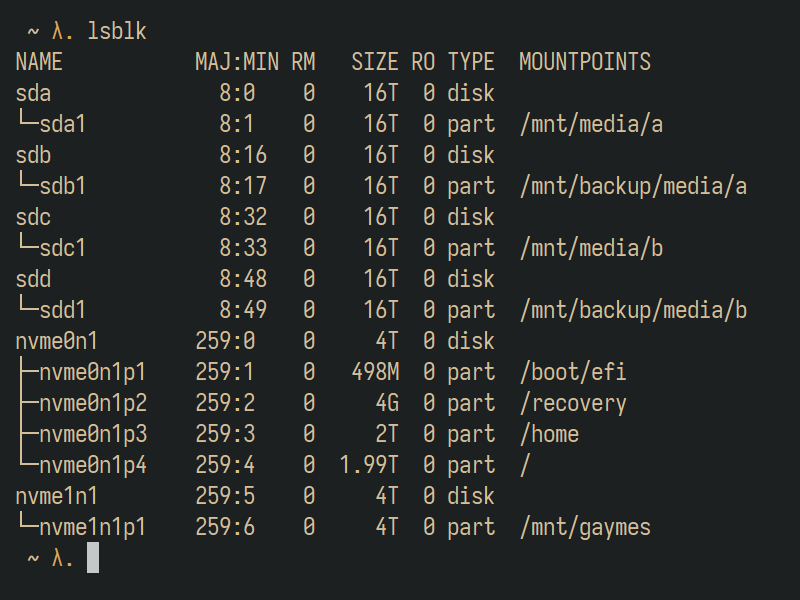Click the 259:1 device number
This screenshot has width=800, height=600.
pyautogui.click(x=225, y=372)
